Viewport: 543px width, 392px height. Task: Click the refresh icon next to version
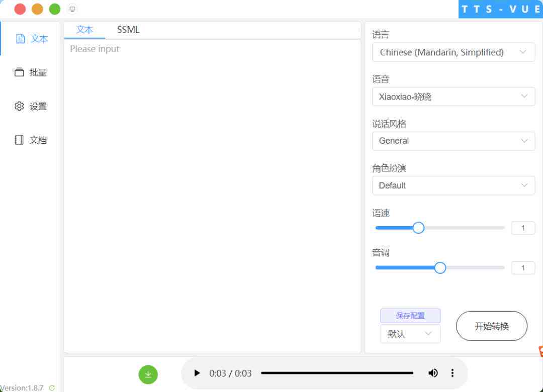pyautogui.click(x=52, y=388)
